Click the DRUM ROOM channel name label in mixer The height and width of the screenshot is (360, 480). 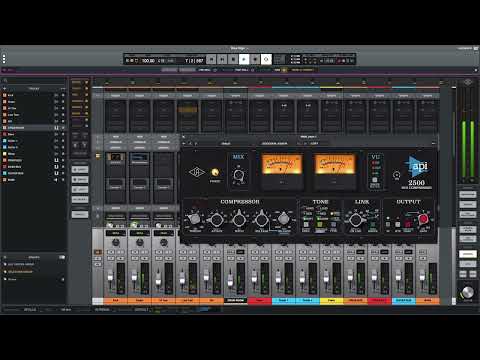point(235,301)
